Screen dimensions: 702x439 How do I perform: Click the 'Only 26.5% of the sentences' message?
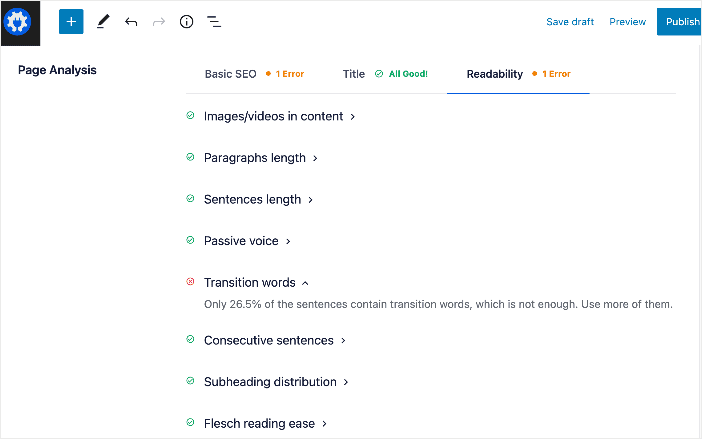[x=438, y=304]
